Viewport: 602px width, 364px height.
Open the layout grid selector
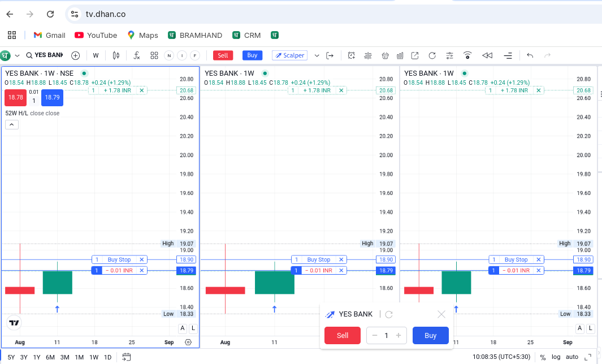click(154, 55)
